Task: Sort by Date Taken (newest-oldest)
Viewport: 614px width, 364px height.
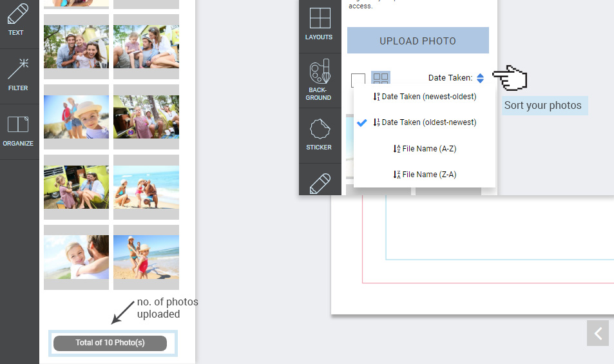Action: (425, 97)
